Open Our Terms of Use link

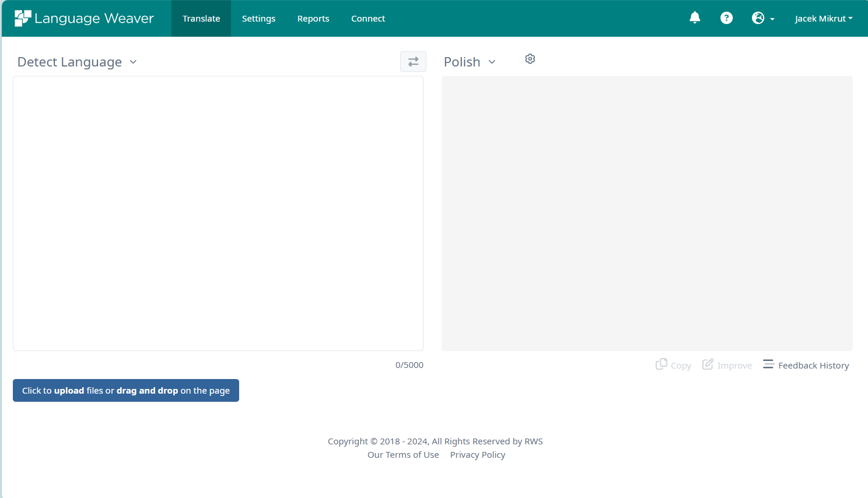403,455
